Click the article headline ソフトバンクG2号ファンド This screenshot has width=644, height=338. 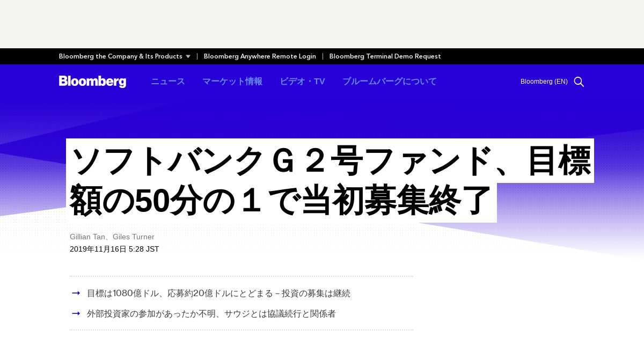click(x=330, y=181)
